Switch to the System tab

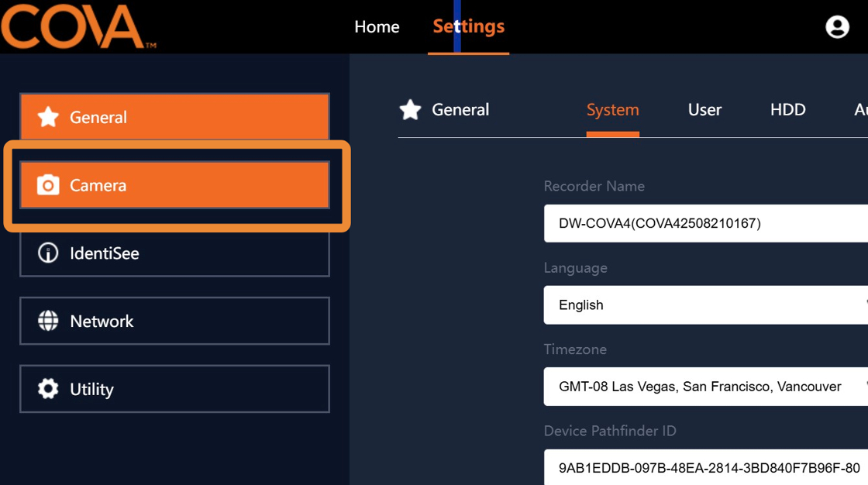click(613, 109)
